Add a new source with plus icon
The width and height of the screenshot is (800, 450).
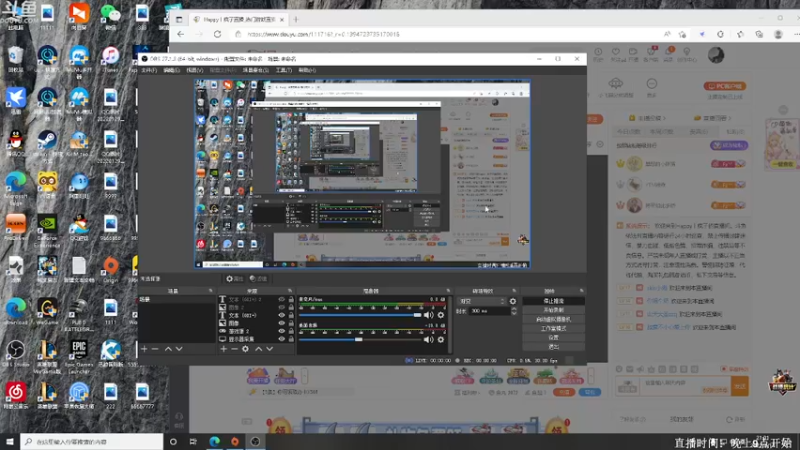pyautogui.click(x=223, y=349)
